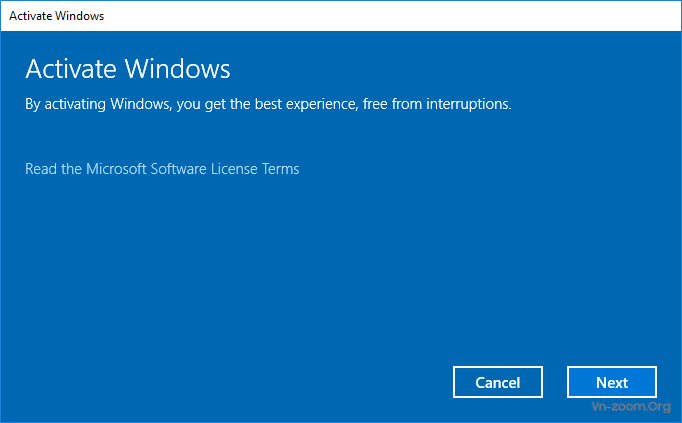The image size is (682, 423).
Task: Read the license terms via the link
Action: (162, 169)
